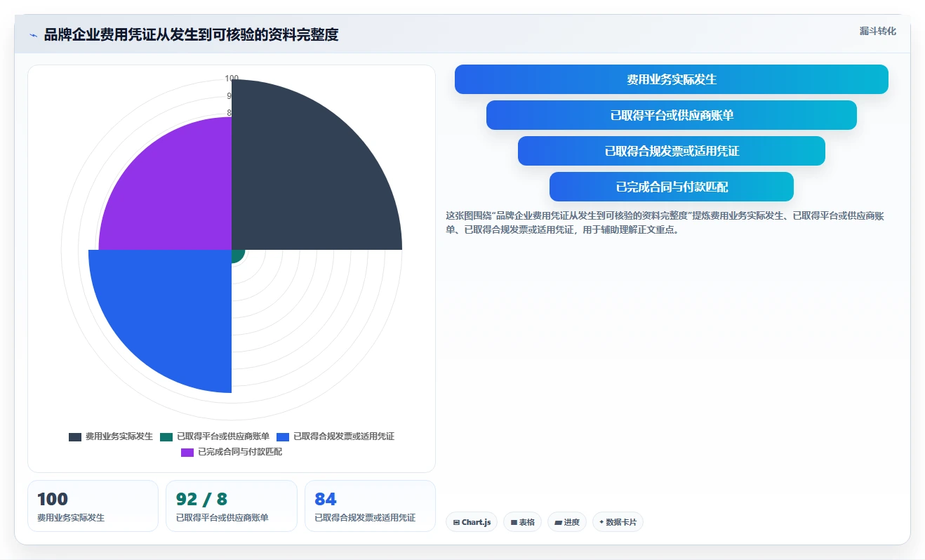Click the lightning icon beside the title
The width and height of the screenshot is (925, 560).
[34, 35]
